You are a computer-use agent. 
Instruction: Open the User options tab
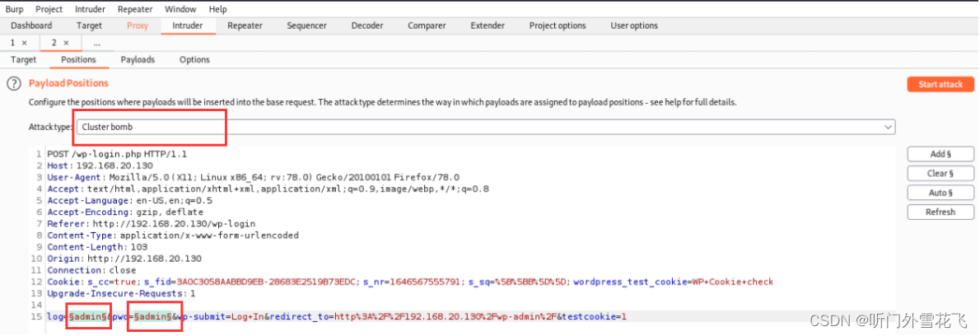click(634, 26)
